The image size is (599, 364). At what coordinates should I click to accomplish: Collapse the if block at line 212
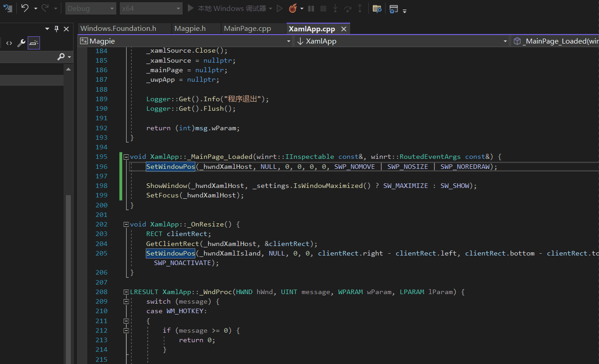pyautogui.click(x=126, y=331)
